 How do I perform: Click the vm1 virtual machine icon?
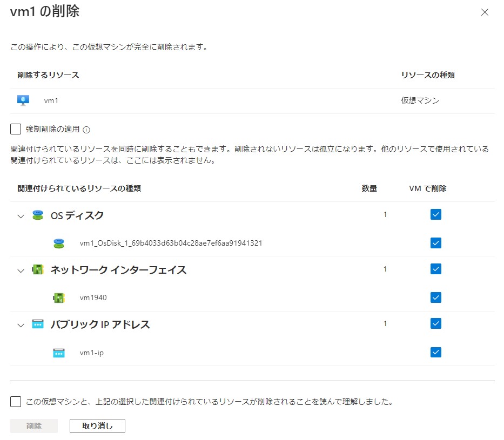pos(23,100)
